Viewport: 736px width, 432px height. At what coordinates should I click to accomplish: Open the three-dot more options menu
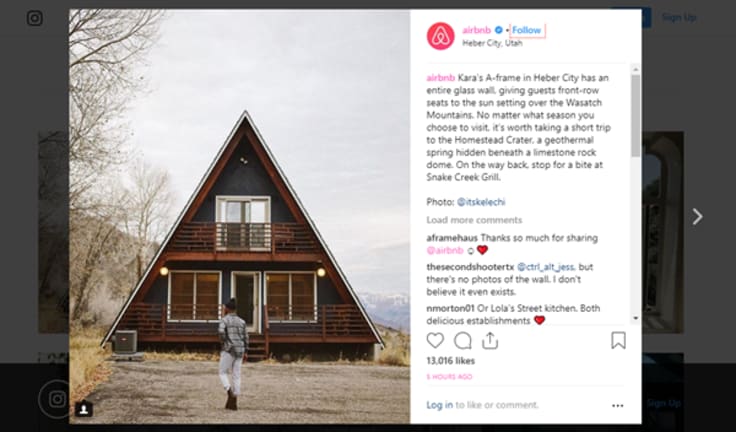pos(618,406)
